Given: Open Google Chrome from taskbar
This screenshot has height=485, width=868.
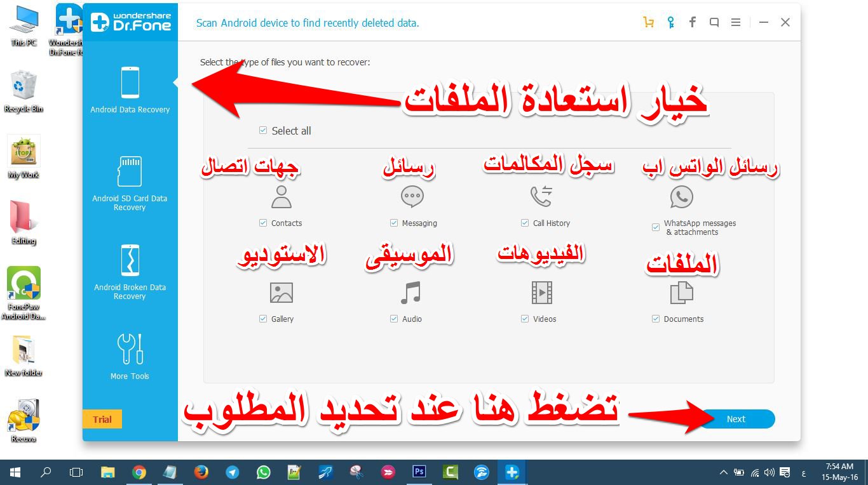Looking at the screenshot, I should coord(139,472).
